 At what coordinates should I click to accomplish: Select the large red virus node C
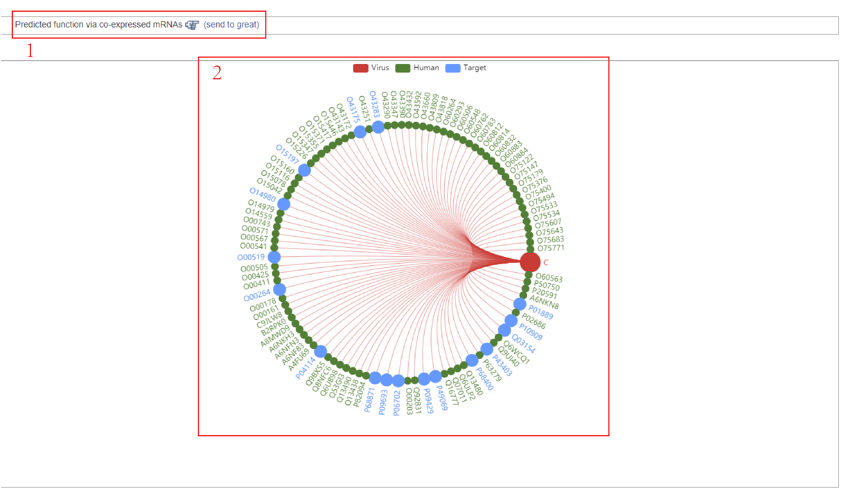pyautogui.click(x=530, y=262)
